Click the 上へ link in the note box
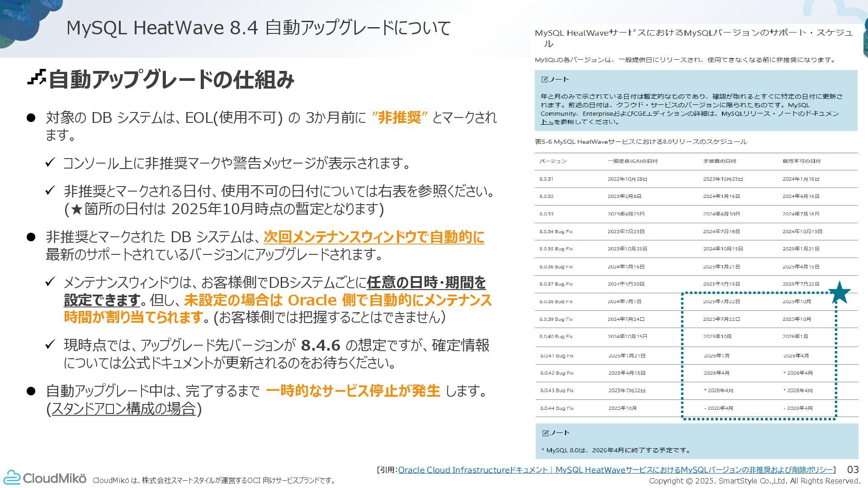 (547, 122)
